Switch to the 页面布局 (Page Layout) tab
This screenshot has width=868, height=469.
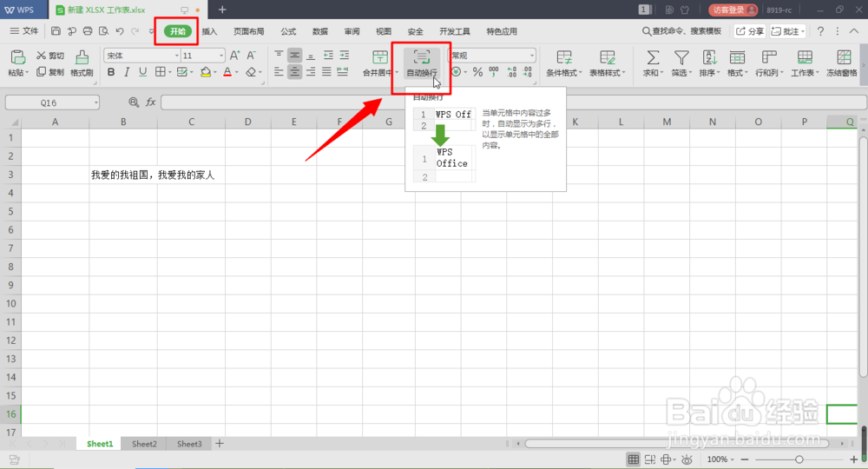pyautogui.click(x=248, y=31)
